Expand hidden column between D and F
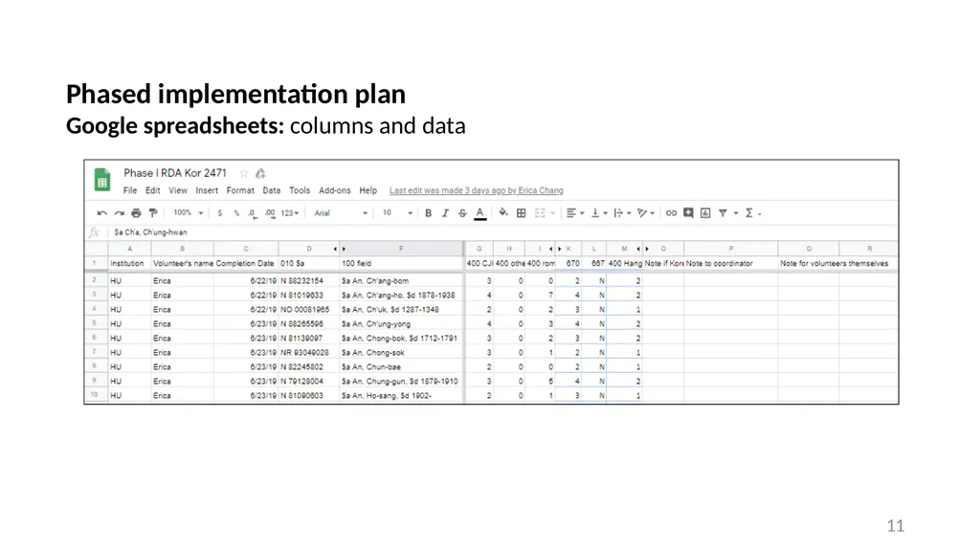The image size is (980, 550). (340, 249)
